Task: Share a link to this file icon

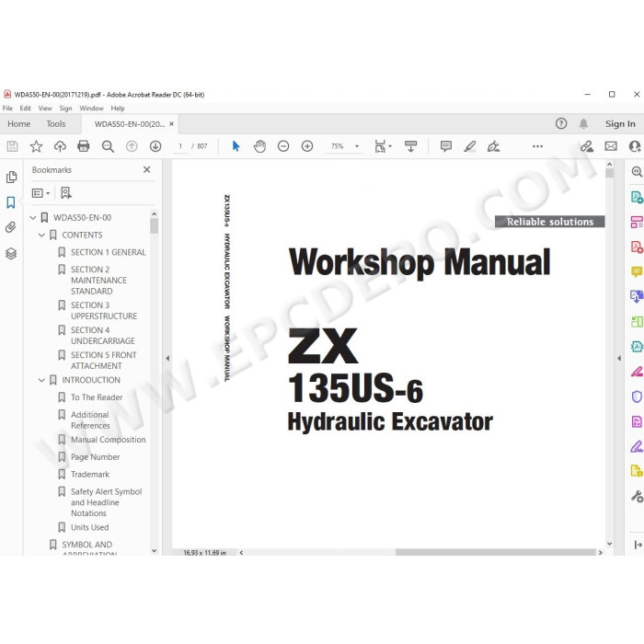Action: pyautogui.click(x=587, y=146)
